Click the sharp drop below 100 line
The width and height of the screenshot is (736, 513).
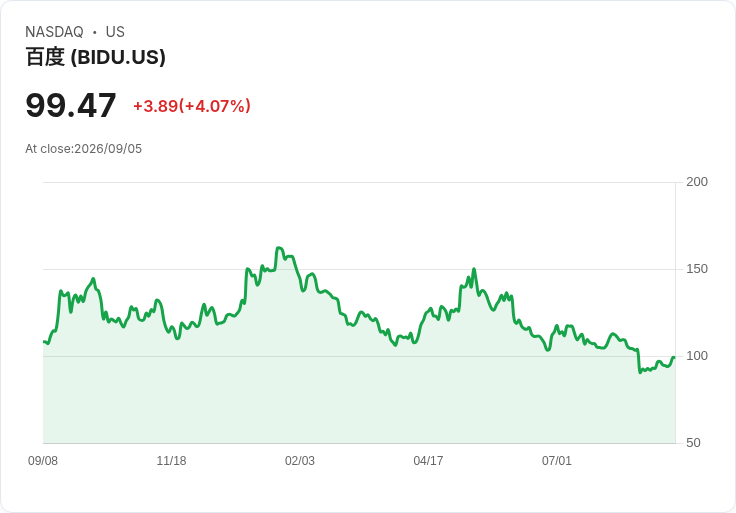point(639,361)
